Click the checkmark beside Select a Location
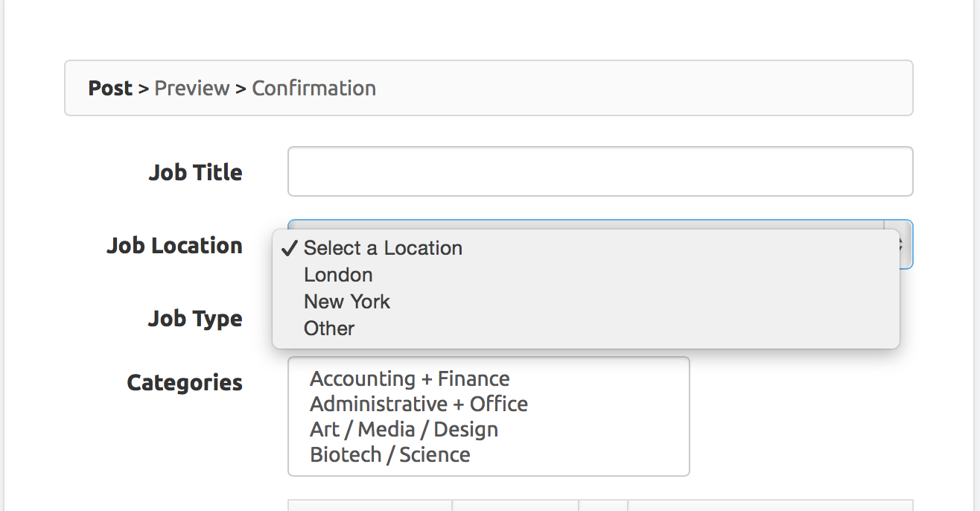Viewport: 980px width, 511px height. tap(289, 248)
